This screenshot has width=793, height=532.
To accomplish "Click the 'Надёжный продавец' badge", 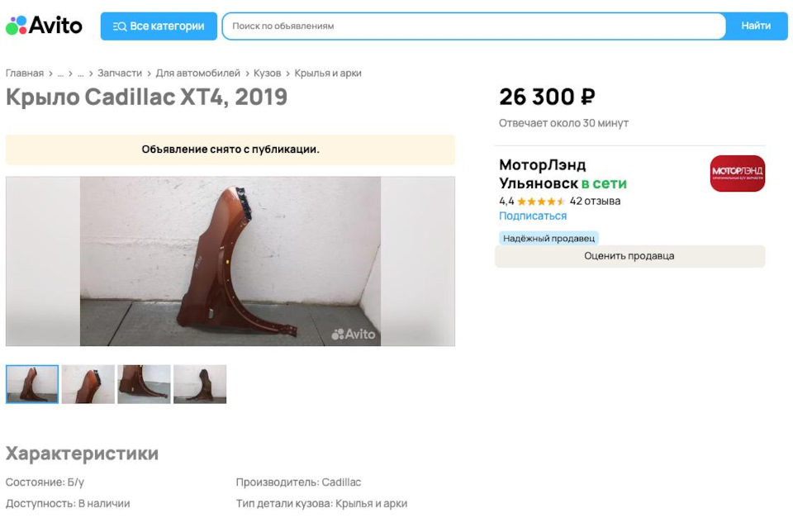I will 548,237.
